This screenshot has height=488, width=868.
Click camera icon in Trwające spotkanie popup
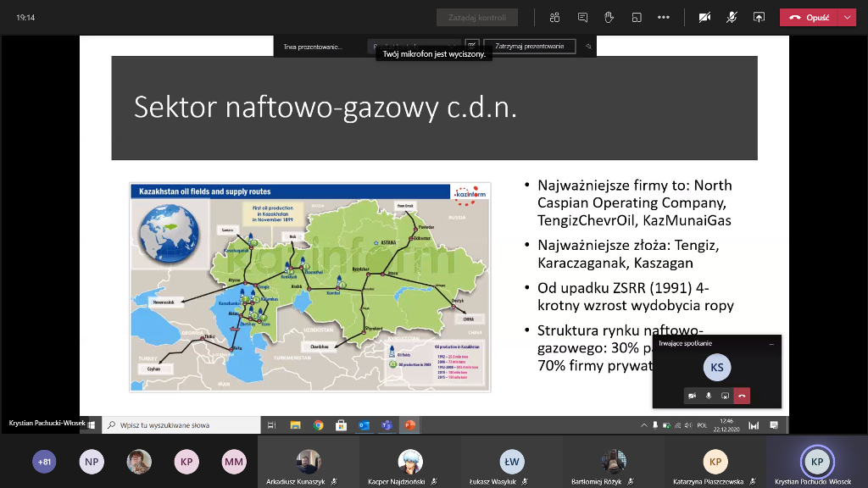click(692, 396)
